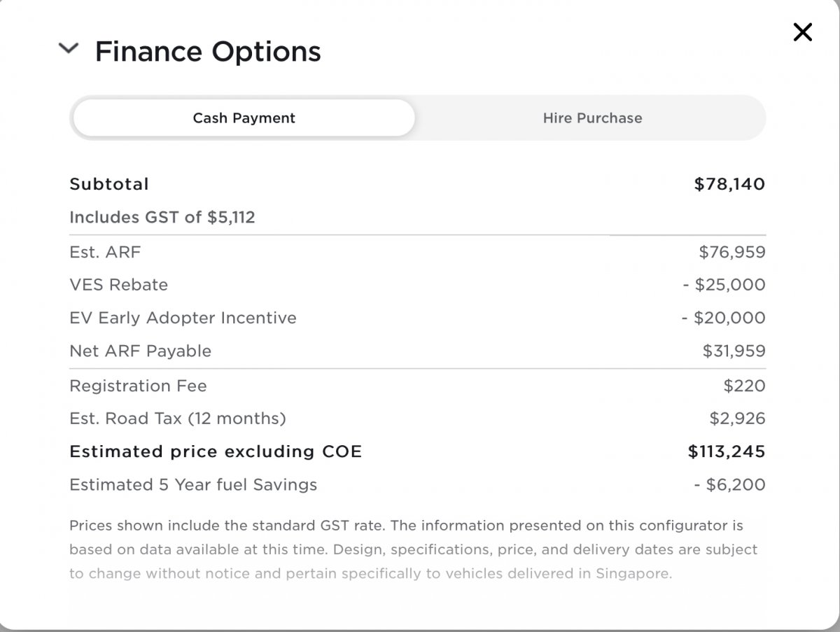Select the Cash Payment tab

tap(244, 118)
